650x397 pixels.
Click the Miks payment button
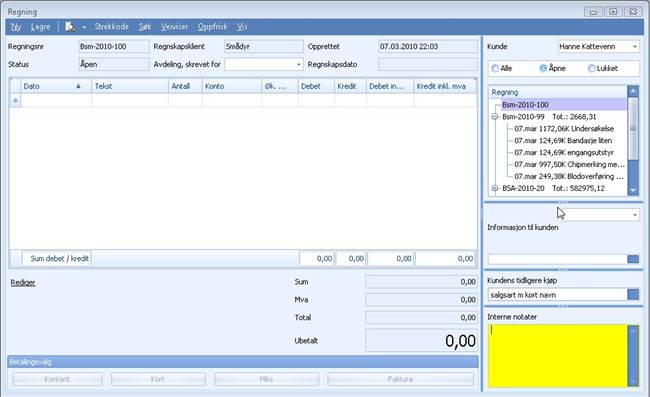tap(267, 379)
